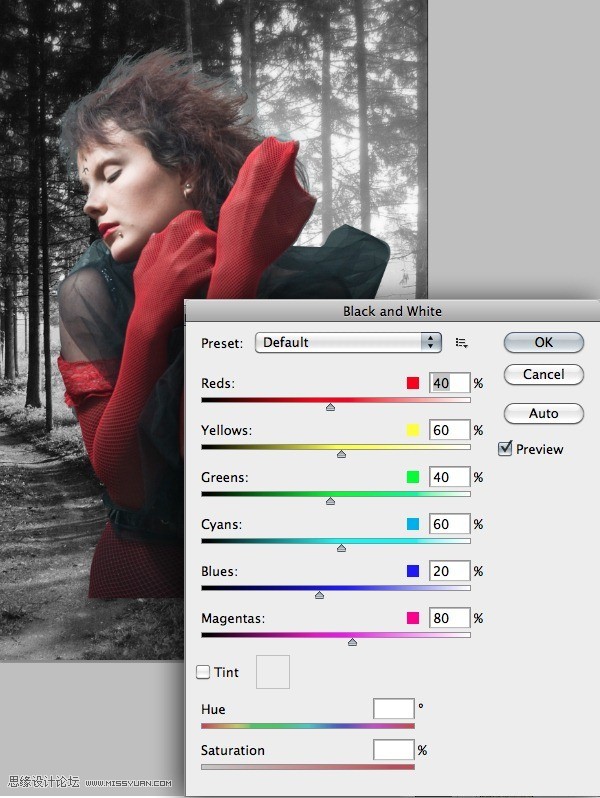Click the Blues color swatch
Viewport: 600px width, 798px height.
(413, 571)
